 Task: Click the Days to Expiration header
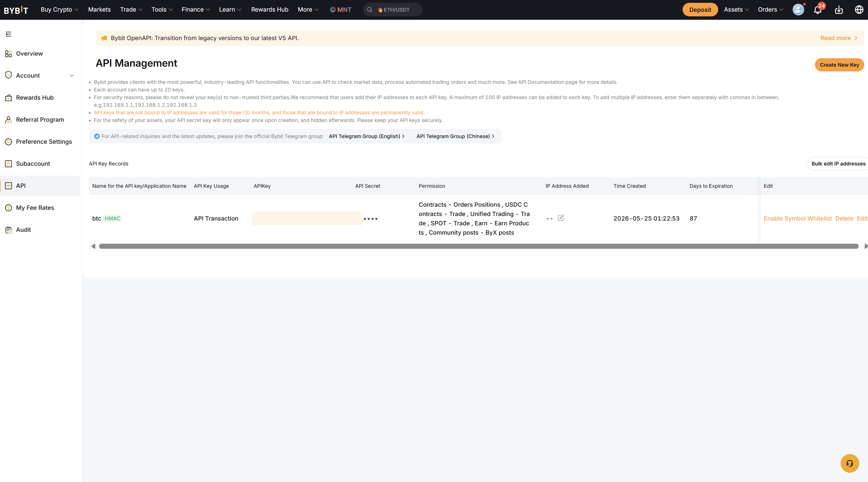[x=711, y=186]
